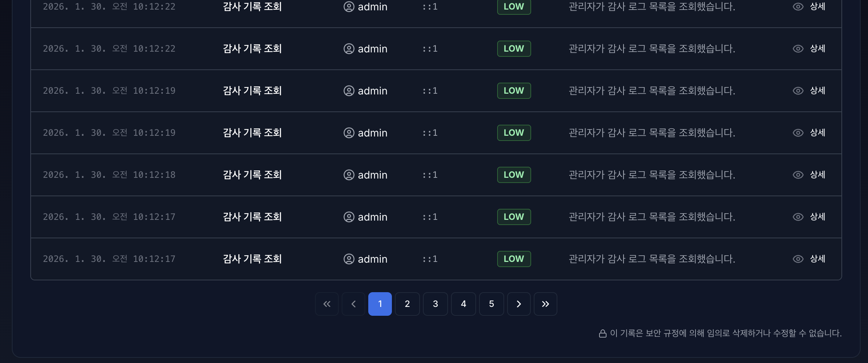The width and height of the screenshot is (868, 363).
Task: Go to the previous page chevron
Action: [x=353, y=304]
